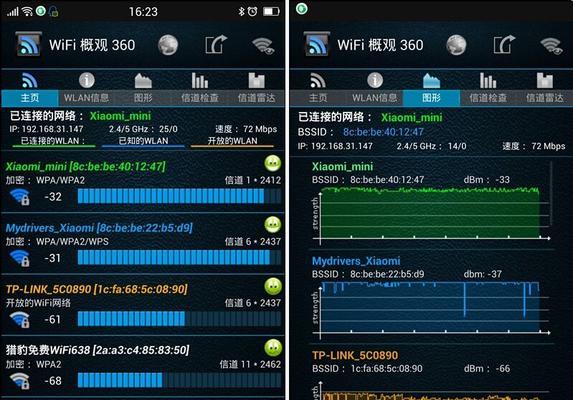
Task: Open the WLAN信息 tab in left screen
Action: click(x=87, y=88)
